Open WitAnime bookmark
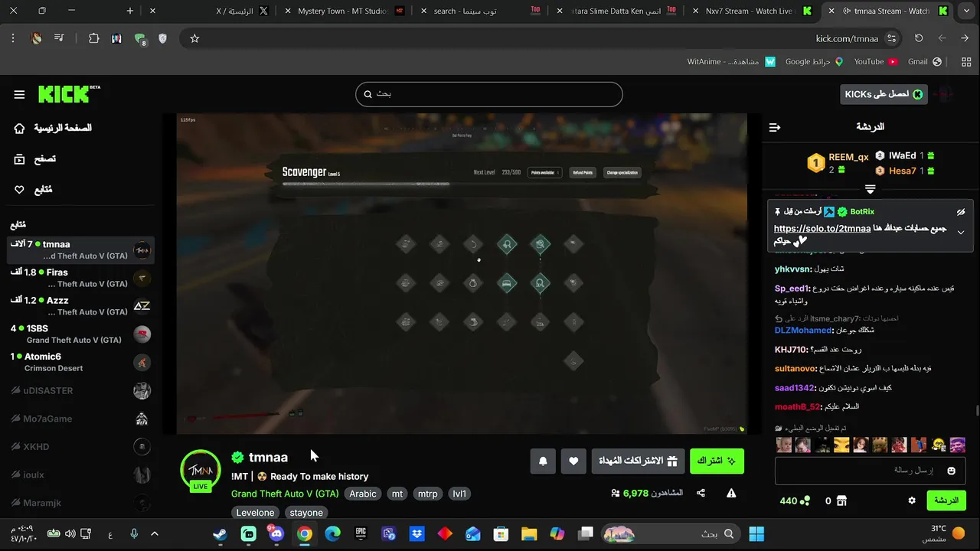Image resolution: width=980 pixels, height=551 pixels. [x=731, y=61]
